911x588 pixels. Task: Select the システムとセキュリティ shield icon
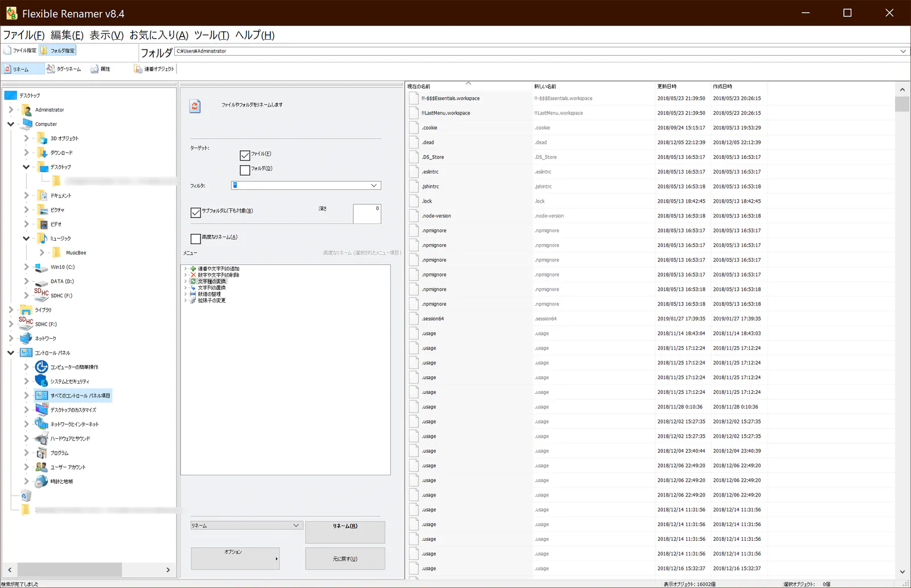tap(42, 381)
